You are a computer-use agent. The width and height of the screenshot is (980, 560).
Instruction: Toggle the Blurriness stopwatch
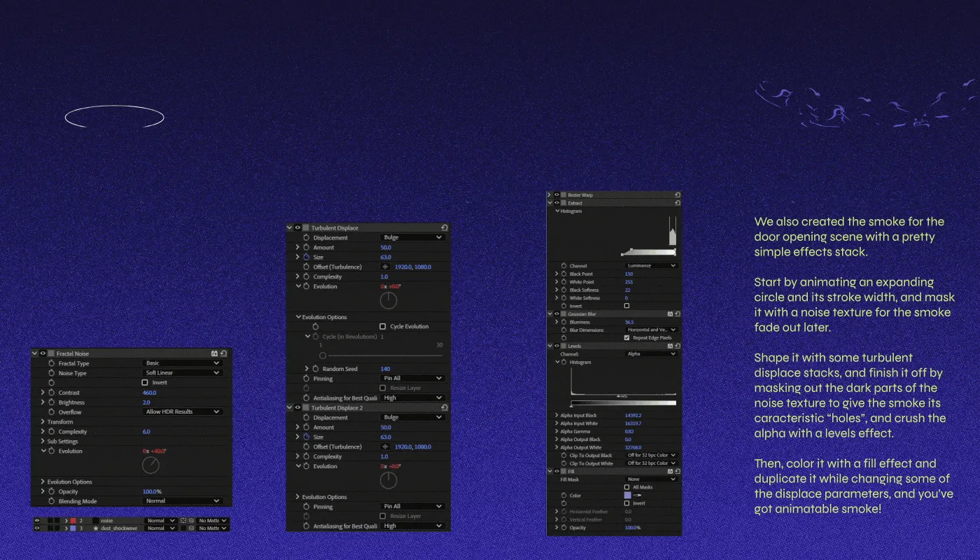[563, 322]
